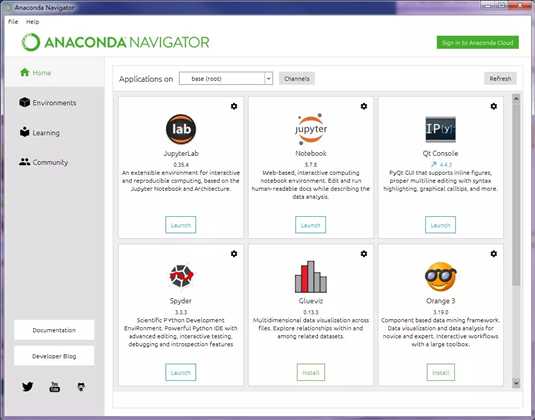
Task: Click the Glueviz bar chart icon
Action: pyautogui.click(x=311, y=277)
